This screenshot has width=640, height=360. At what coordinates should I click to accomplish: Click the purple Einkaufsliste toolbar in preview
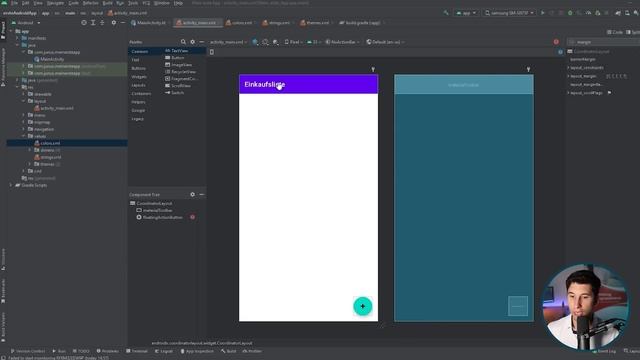tap(308, 84)
